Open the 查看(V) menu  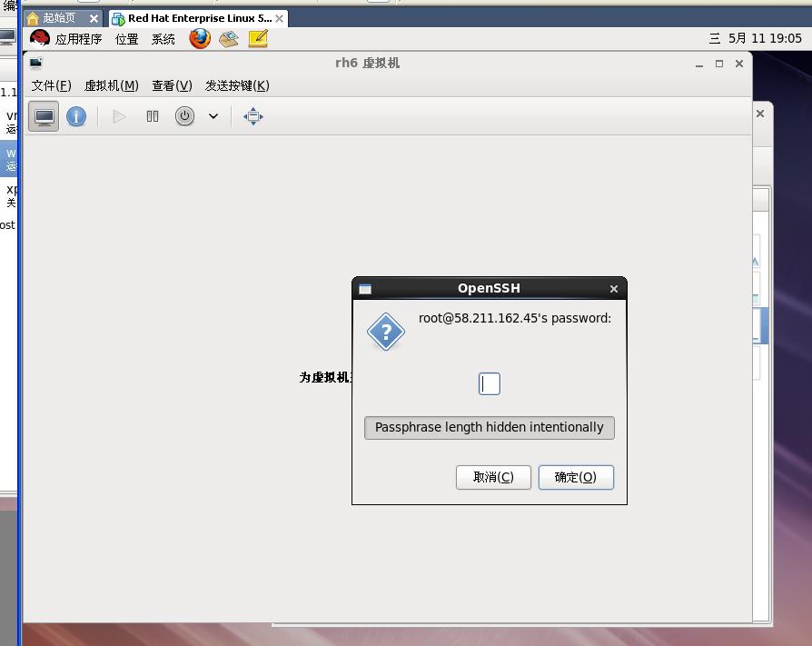(x=172, y=85)
